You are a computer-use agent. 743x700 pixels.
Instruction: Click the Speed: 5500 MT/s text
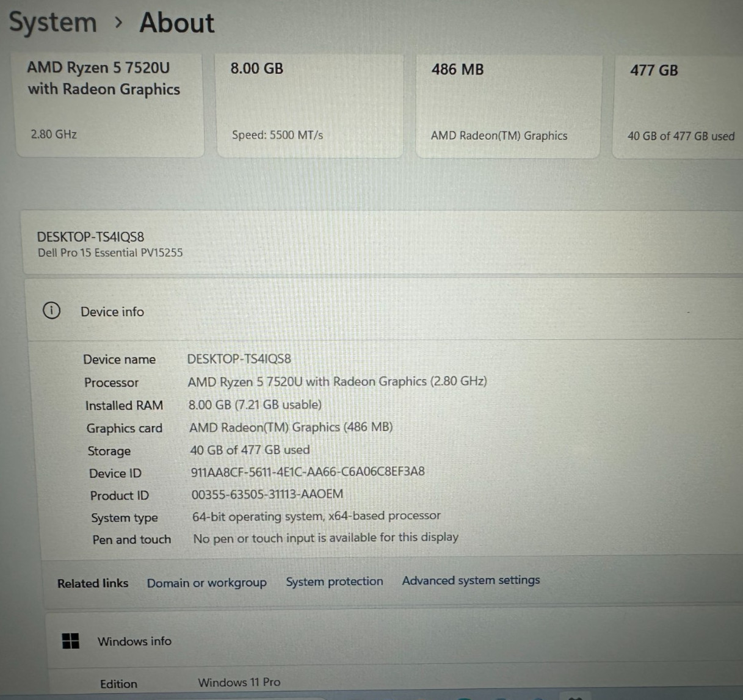point(277,135)
